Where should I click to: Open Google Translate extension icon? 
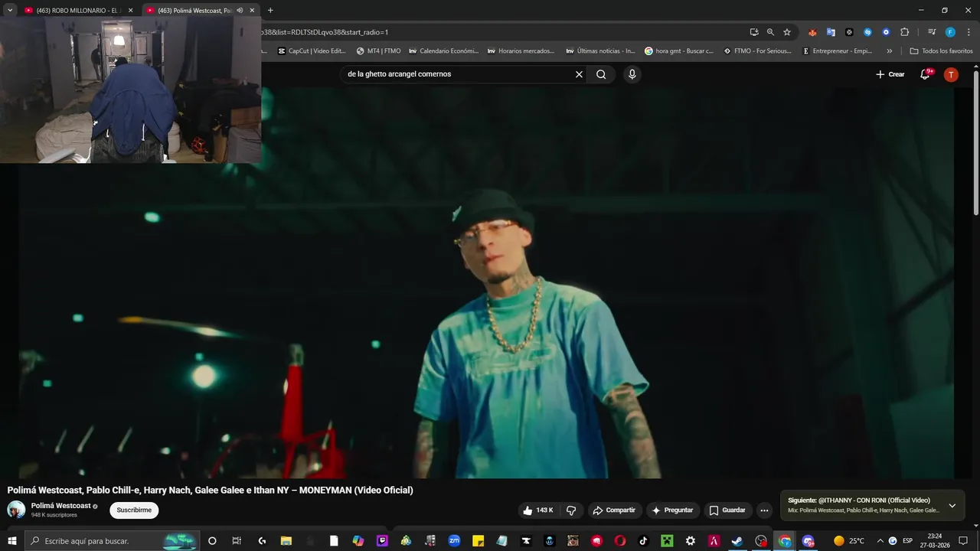click(x=831, y=32)
